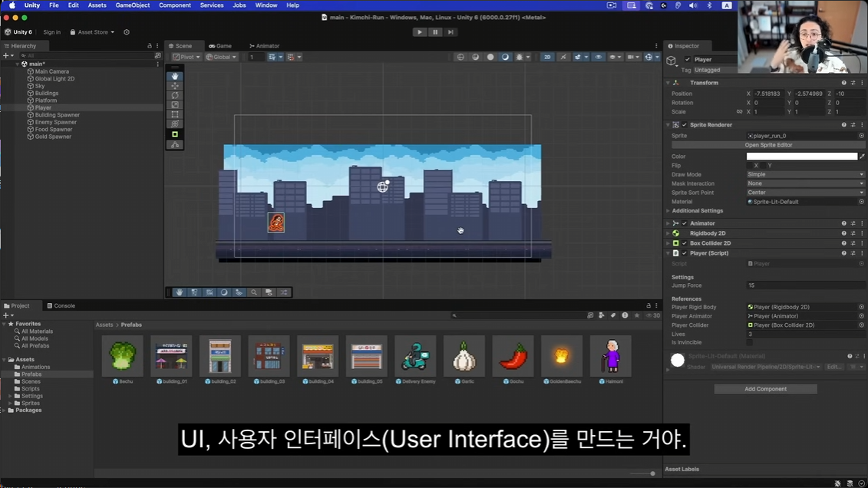This screenshot has height=488, width=868.
Task: Click the Asset Store button
Action: (92, 32)
